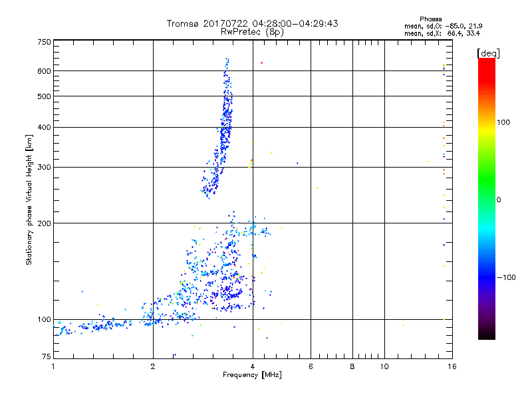
Task: Click the orange point near 6 MHz
Action: (318, 188)
